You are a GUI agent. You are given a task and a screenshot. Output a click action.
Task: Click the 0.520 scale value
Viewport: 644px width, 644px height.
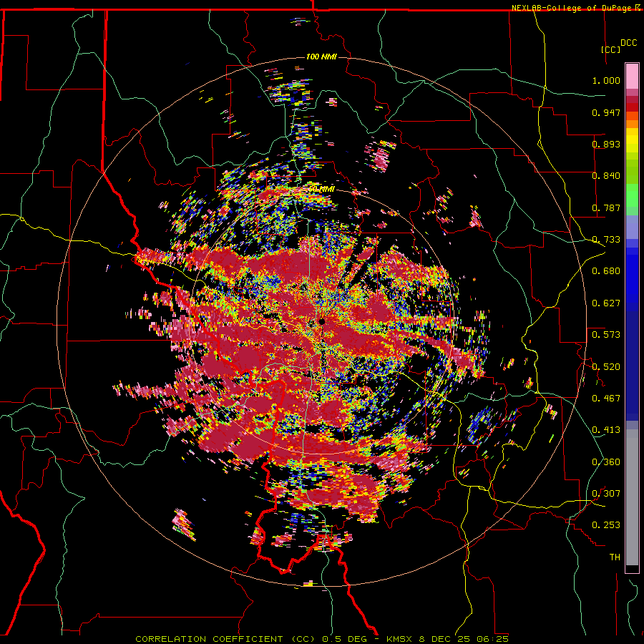tap(606, 367)
